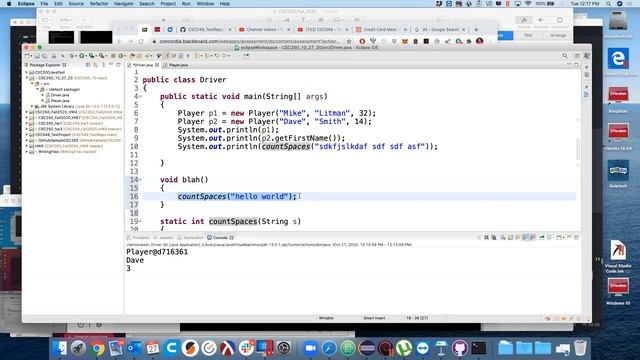Toggle Scroll Lock in Console toolbar
Image resolution: width=640 pixels, height=360 pixels.
click(x=510, y=237)
